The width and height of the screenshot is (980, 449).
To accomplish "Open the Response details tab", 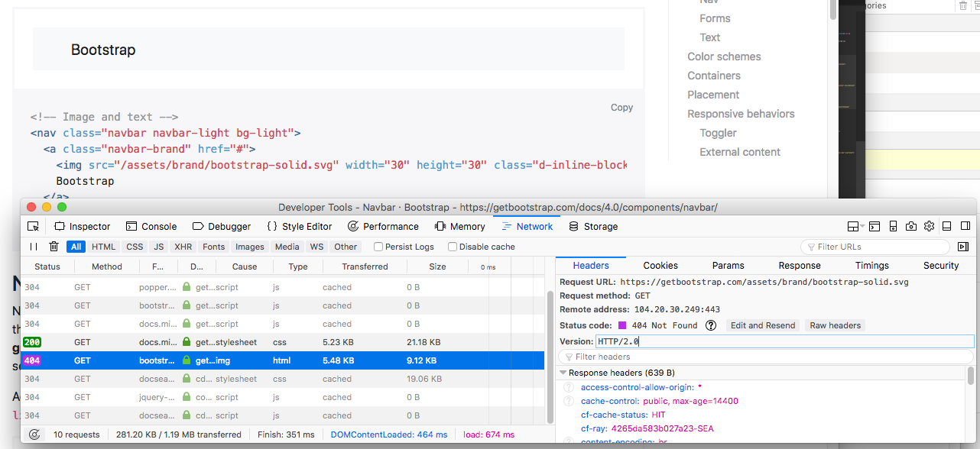I will click(800, 266).
